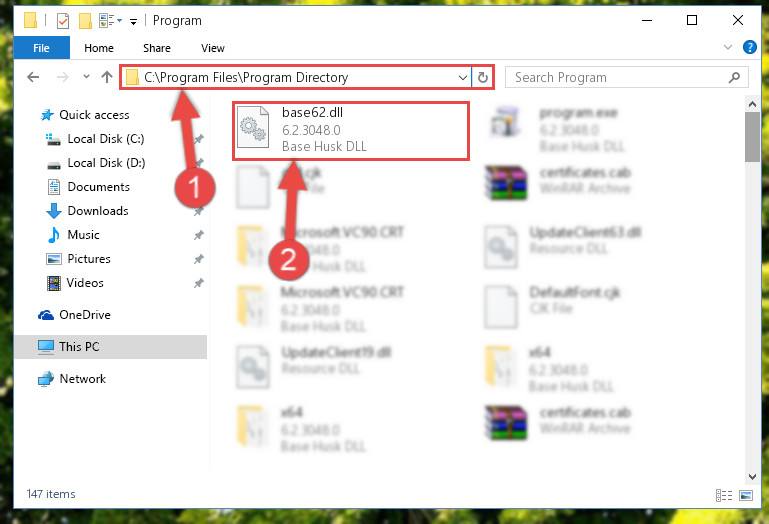Image resolution: width=769 pixels, height=524 pixels.
Task: Go up one folder level
Action: (x=107, y=77)
